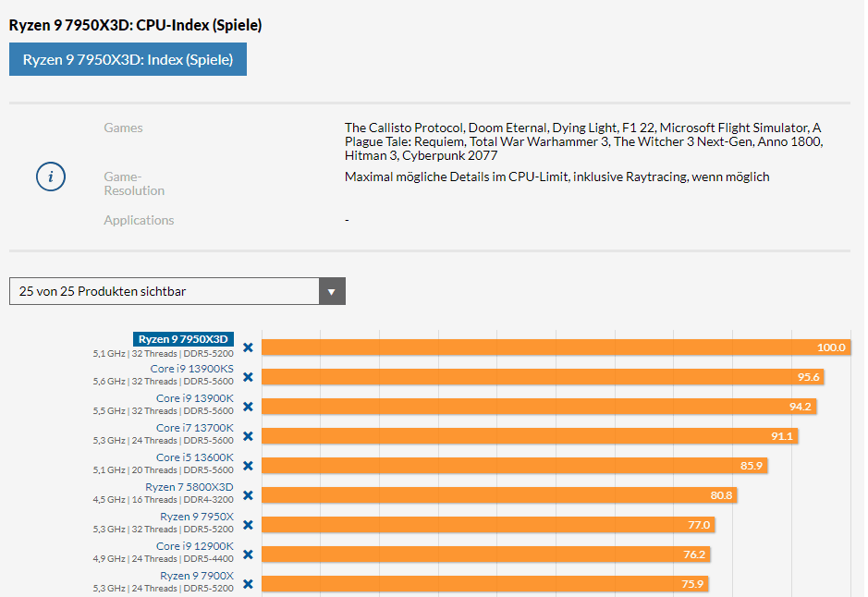868x597 pixels.
Task: Click specs 5,3 GHz | 32 Threads | DDR5-5200
Action: [x=164, y=530]
